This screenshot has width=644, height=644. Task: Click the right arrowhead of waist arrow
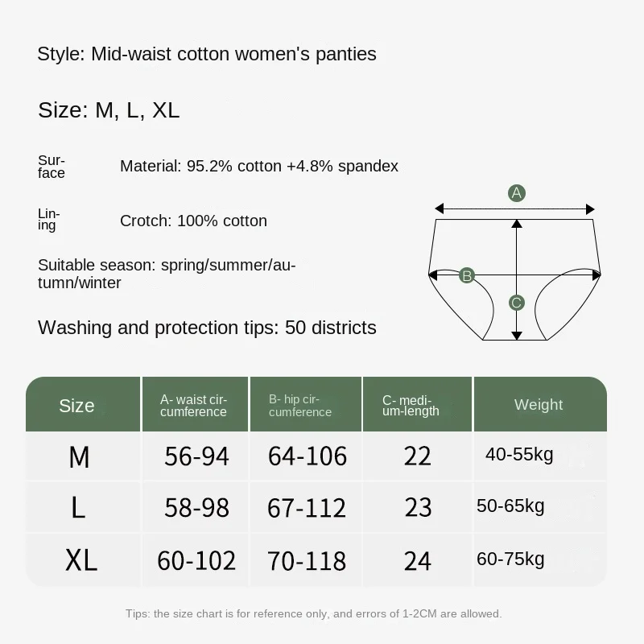[x=590, y=208]
